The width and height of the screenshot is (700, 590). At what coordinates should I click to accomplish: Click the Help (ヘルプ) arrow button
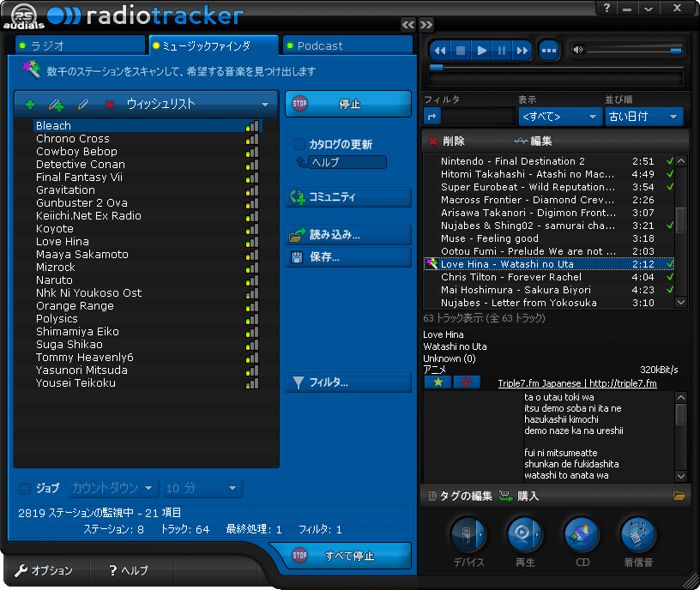pyautogui.click(x=342, y=162)
